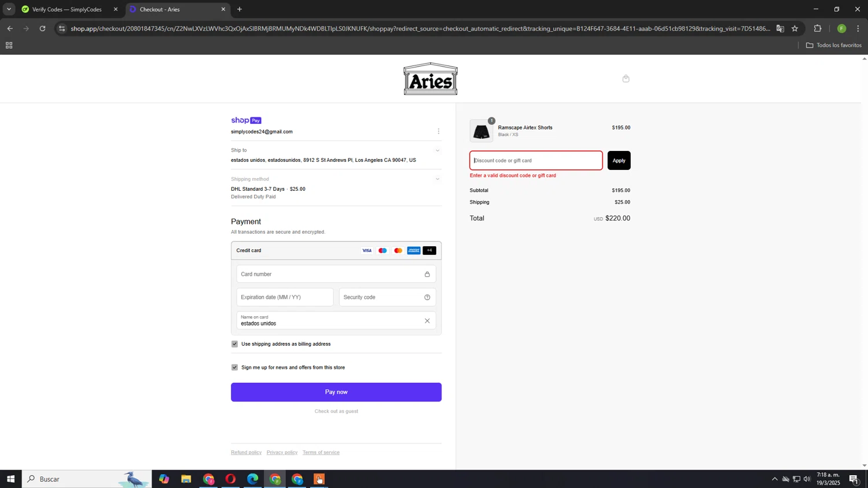Viewport: 868px width, 488px height.
Task: Click the simplycodes24@gmail.com email text
Action: point(262,132)
